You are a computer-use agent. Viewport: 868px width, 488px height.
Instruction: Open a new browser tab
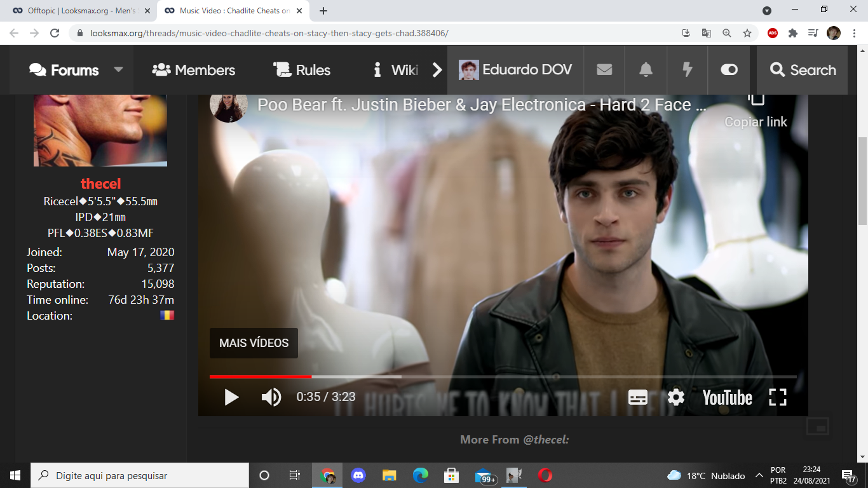323,11
